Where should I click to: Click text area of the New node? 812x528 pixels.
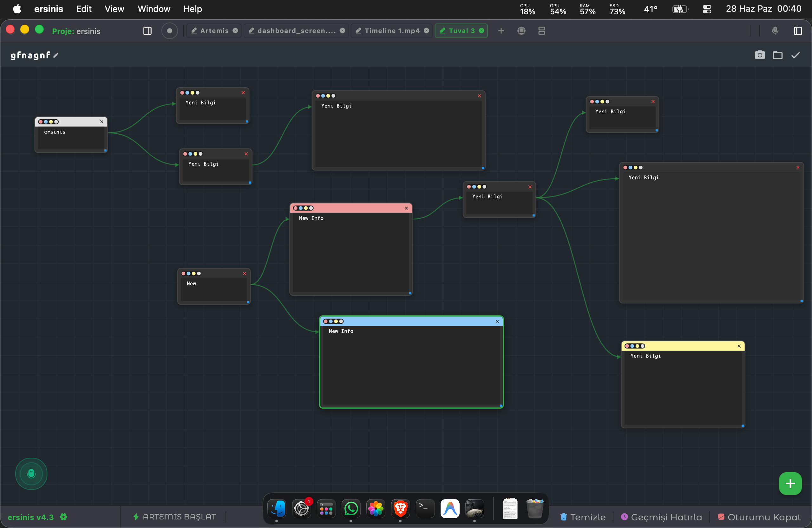214,289
